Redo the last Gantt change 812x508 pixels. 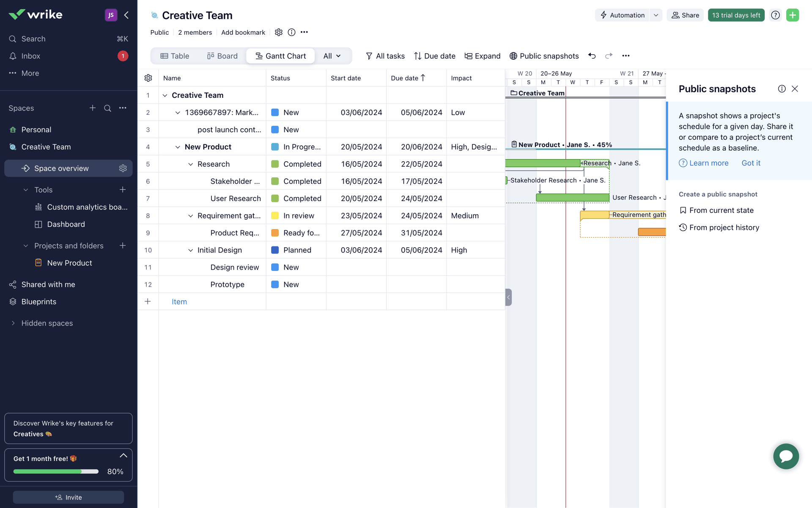click(609, 56)
